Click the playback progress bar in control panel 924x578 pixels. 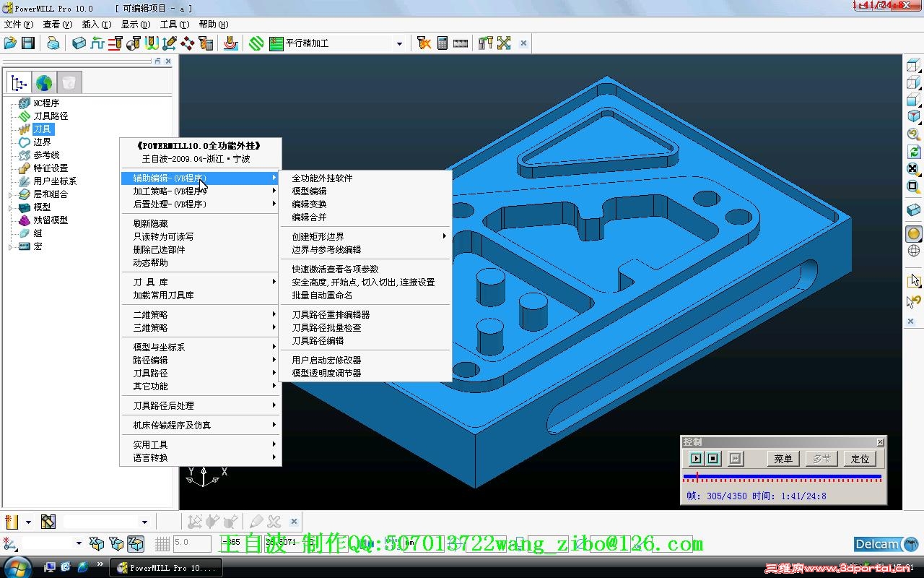[783, 477]
